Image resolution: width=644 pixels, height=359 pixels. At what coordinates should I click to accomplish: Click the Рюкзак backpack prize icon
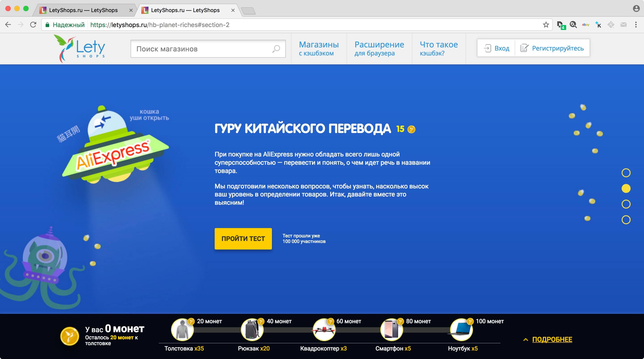click(x=252, y=329)
